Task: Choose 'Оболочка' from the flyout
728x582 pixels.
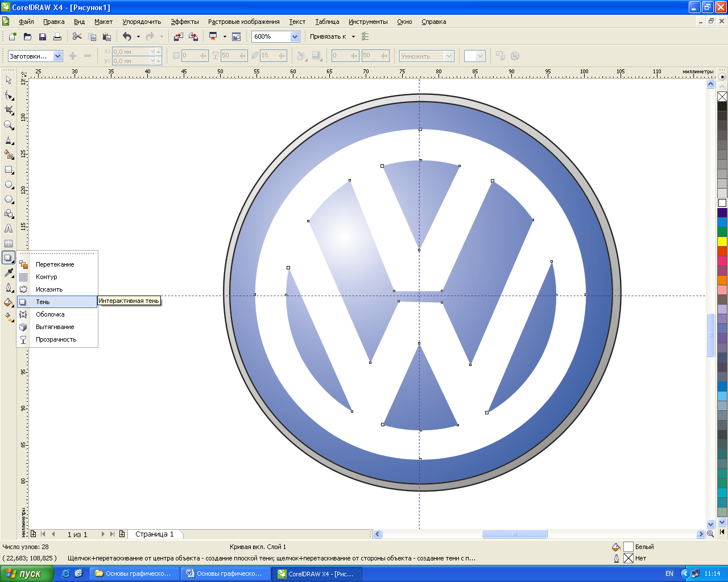Action: (57, 314)
